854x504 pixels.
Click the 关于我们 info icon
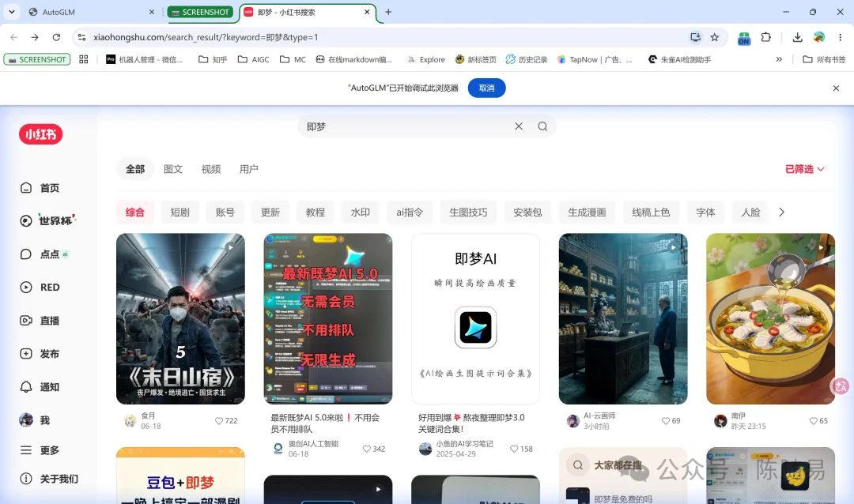(25, 479)
